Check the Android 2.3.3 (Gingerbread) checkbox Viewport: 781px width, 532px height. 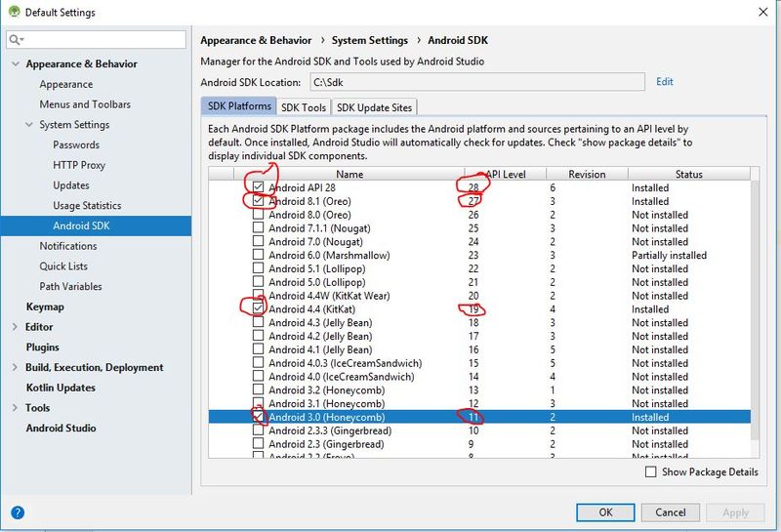tap(258, 430)
